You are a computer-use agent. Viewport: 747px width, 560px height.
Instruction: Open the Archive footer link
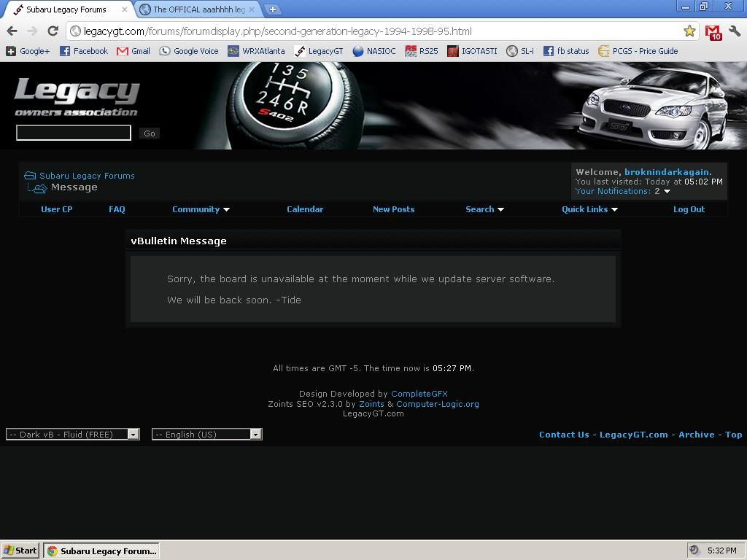(x=697, y=435)
